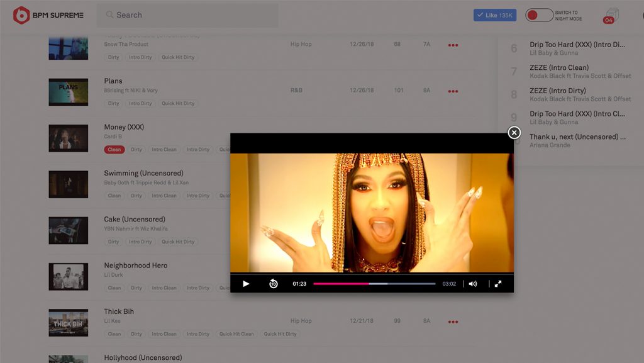
Task: Open ZEZE (Intro Clean) chart entry
Action: (x=559, y=68)
